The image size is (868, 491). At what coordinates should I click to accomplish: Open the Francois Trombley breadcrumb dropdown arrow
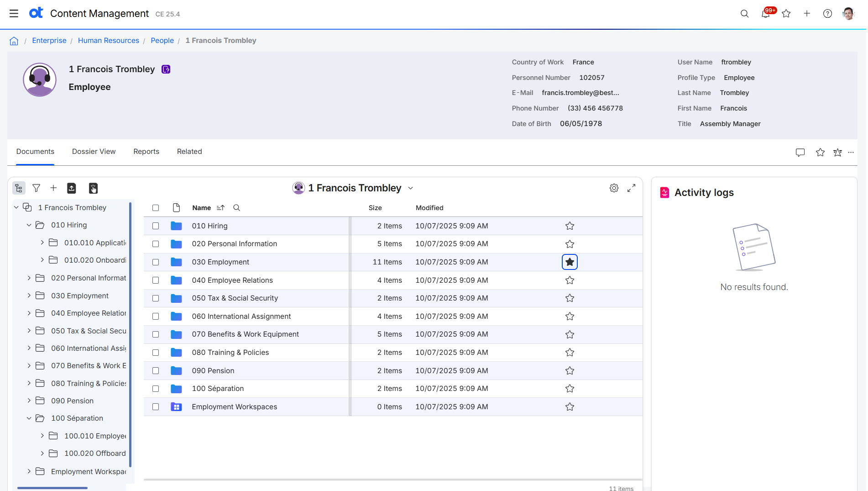410,188
